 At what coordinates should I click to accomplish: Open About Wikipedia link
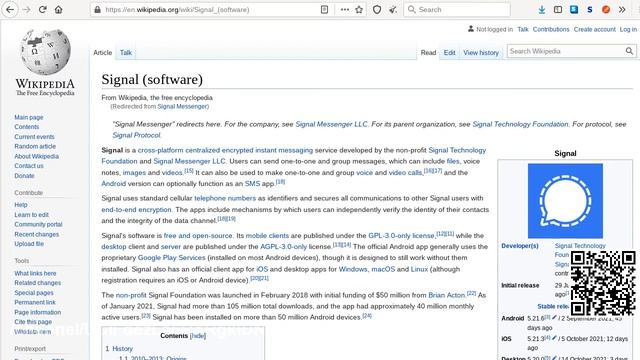click(36, 156)
